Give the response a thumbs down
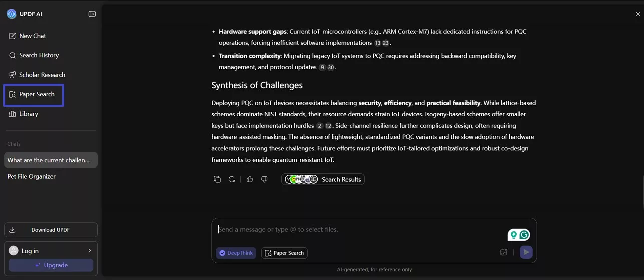The image size is (644, 280). pos(264,179)
